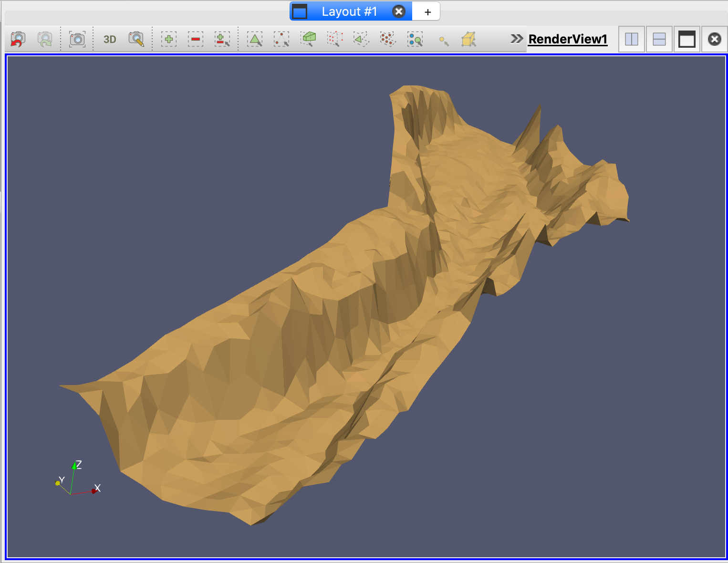728x563 pixels.
Task: Choose Select Cells Through frustum tool
Action: 309,39
